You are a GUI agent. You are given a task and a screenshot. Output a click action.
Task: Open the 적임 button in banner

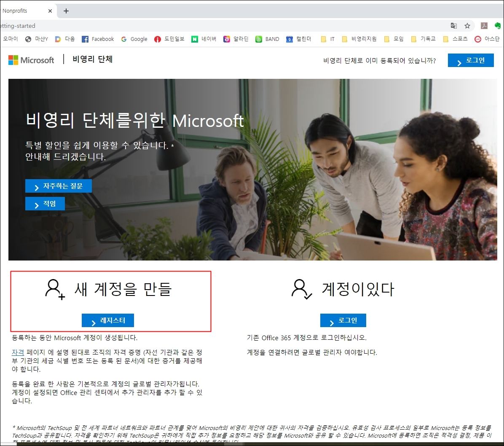[x=45, y=204]
